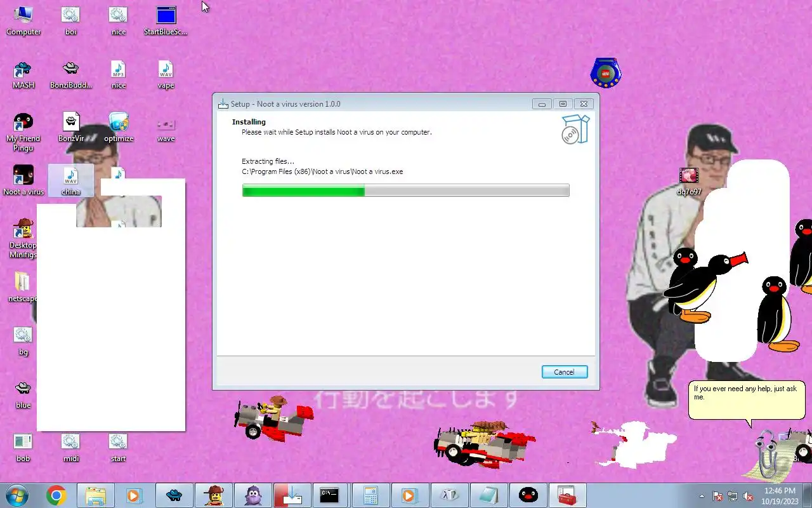Select the My Friend Pingu shortcut
Screen dimensions: 812x508
click(x=23, y=132)
